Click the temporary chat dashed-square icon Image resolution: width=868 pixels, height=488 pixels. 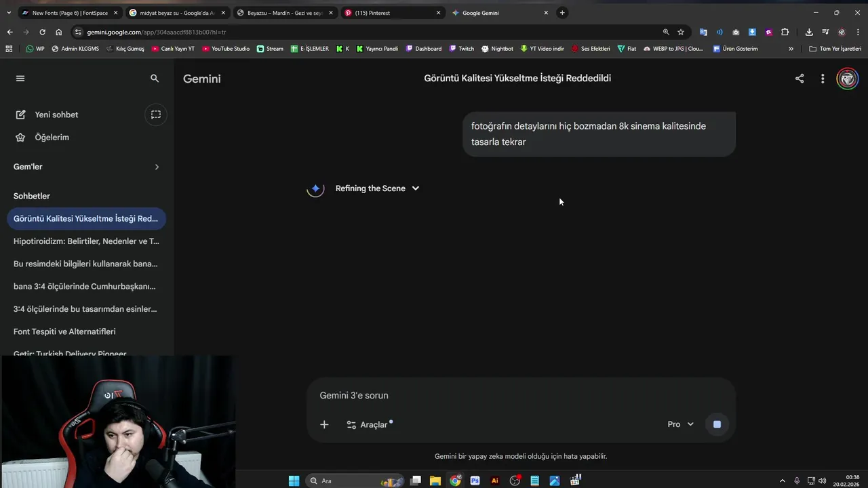click(156, 115)
